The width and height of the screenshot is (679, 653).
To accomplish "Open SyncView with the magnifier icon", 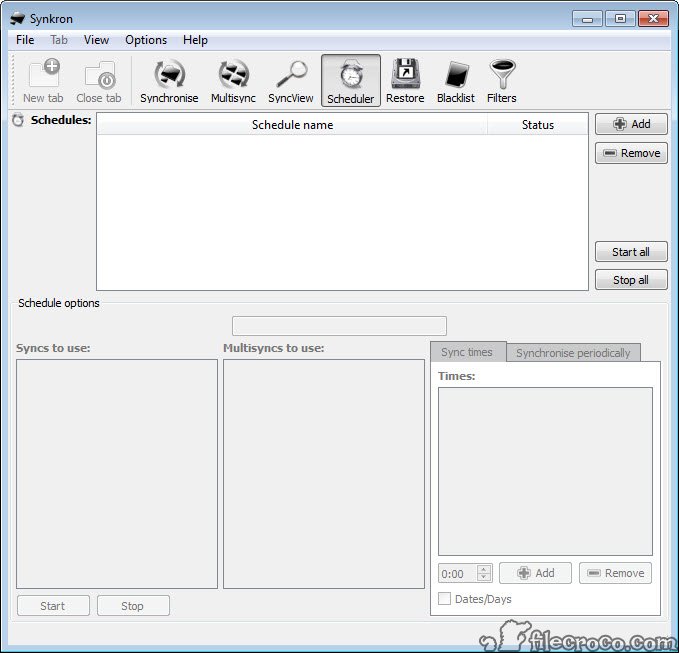I will tap(291, 81).
